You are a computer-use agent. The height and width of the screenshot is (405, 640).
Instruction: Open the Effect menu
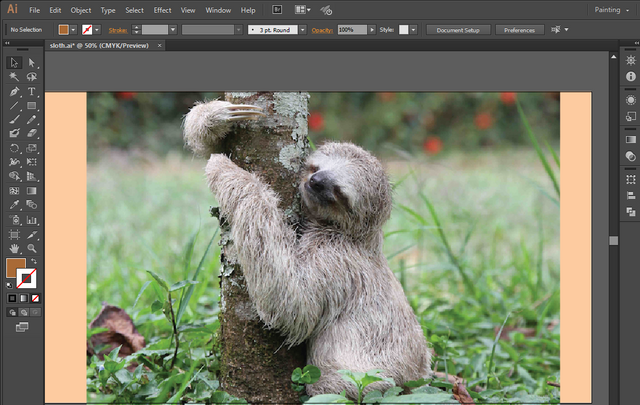[x=162, y=10]
